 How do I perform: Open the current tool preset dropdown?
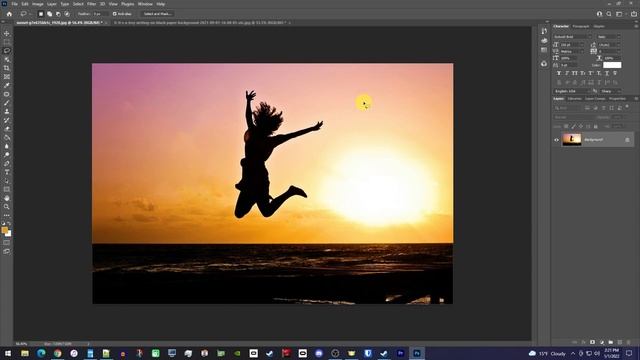pos(25,14)
